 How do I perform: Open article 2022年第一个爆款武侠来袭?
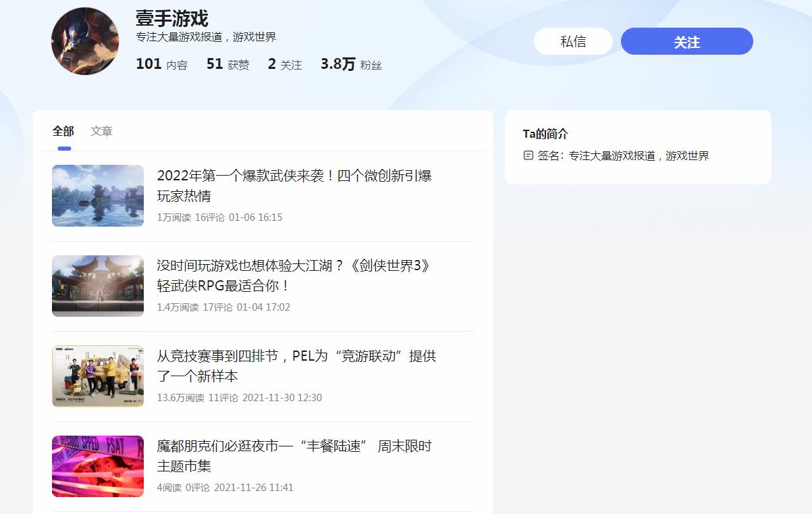tap(294, 186)
